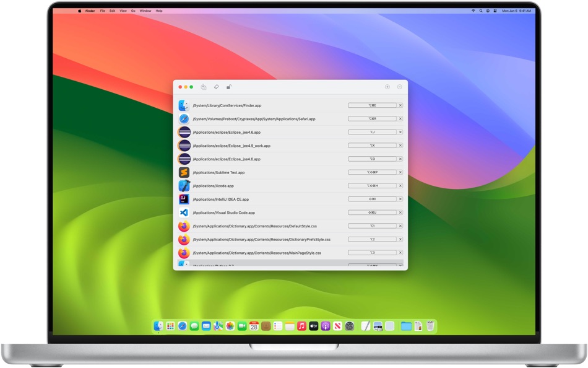
Task: Open the Finder menu in menu bar
Action: coord(90,11)
